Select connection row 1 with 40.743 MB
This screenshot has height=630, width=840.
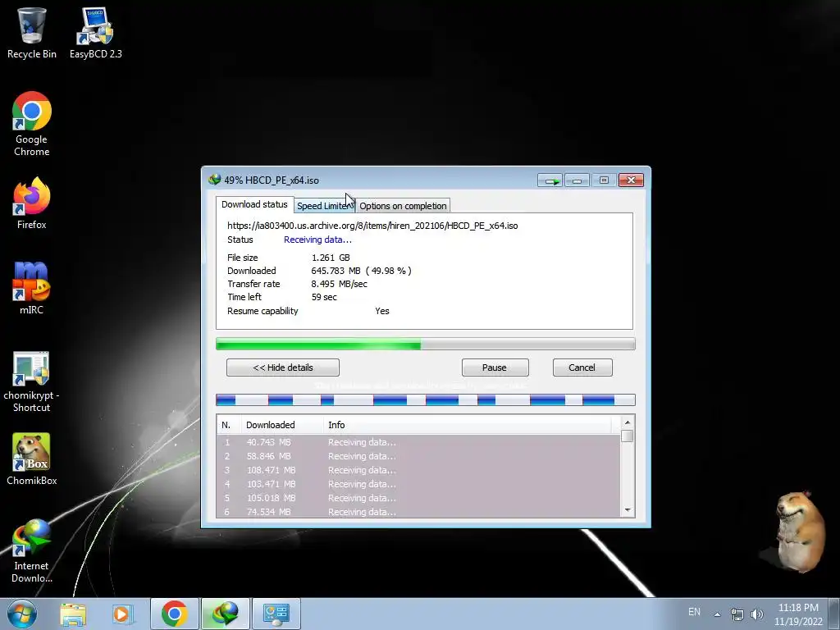(418, 442)
